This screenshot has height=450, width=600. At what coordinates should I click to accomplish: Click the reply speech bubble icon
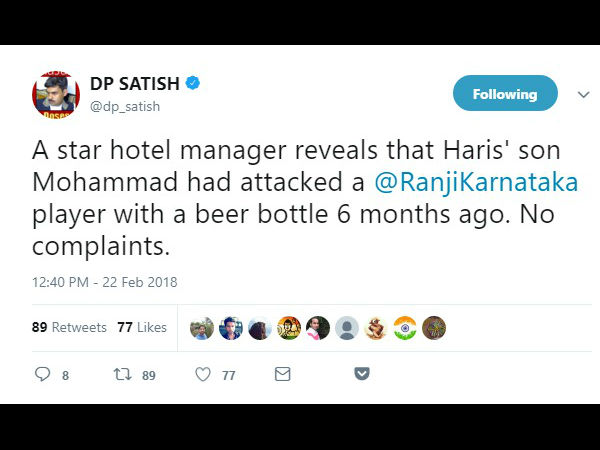tap(42, 374)
